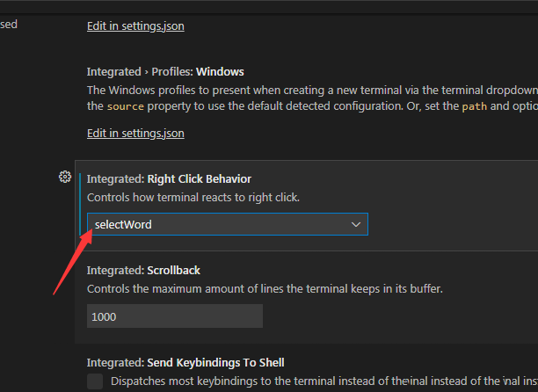Click the chevron arrow on the selectWord combo box
This screenshot has width=538, height=392.
(356, 225)
